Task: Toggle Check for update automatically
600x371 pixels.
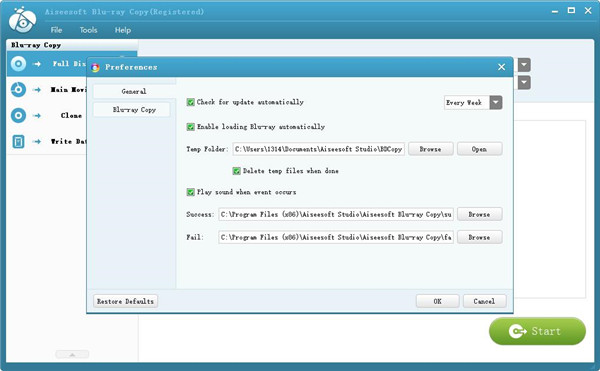Action: tap(190, 102)
